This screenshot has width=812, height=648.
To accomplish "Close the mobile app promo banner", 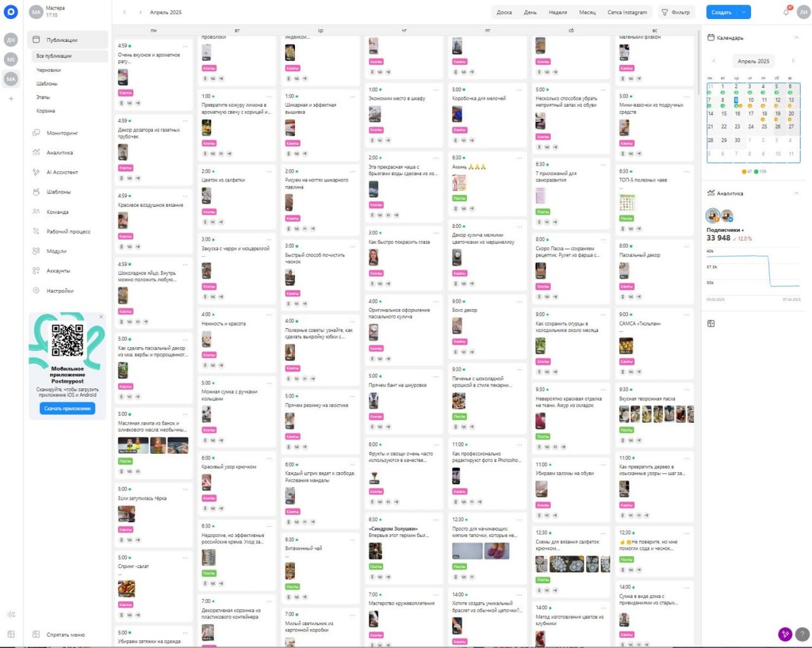I will point(101,317).
